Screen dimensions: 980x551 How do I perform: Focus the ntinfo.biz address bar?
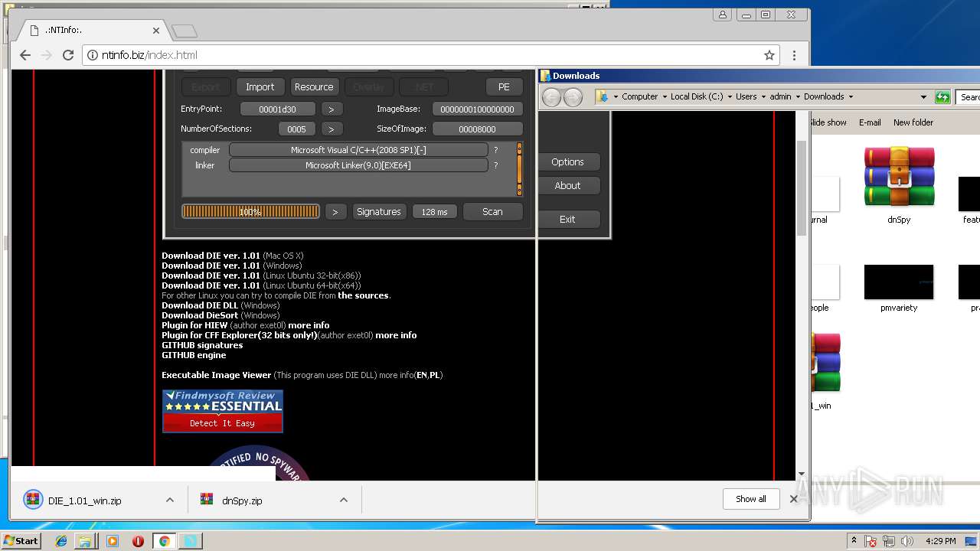click(x=429, y=55)
